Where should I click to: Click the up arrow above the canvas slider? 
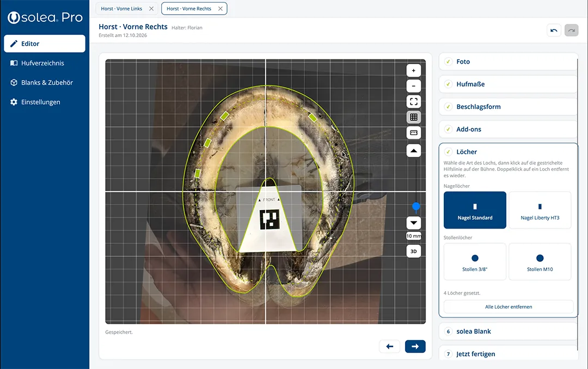pos(414,151)
